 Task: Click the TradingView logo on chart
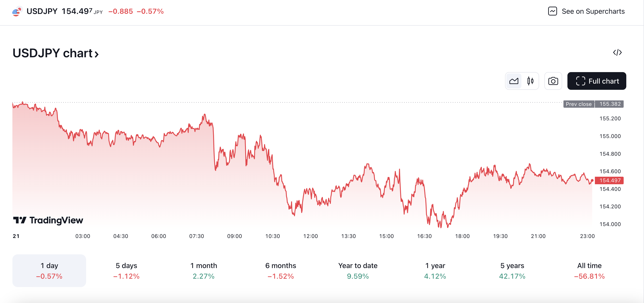pos(48,220)
